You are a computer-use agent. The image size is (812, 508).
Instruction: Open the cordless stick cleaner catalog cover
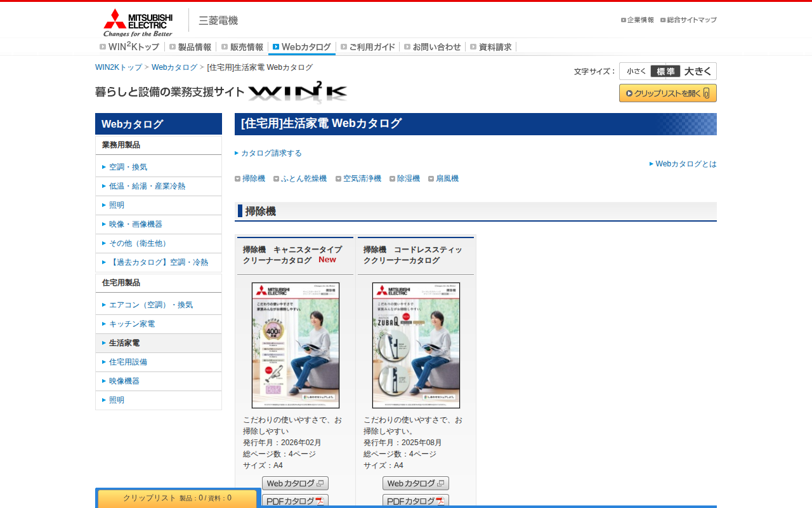[x=416, y=345]
